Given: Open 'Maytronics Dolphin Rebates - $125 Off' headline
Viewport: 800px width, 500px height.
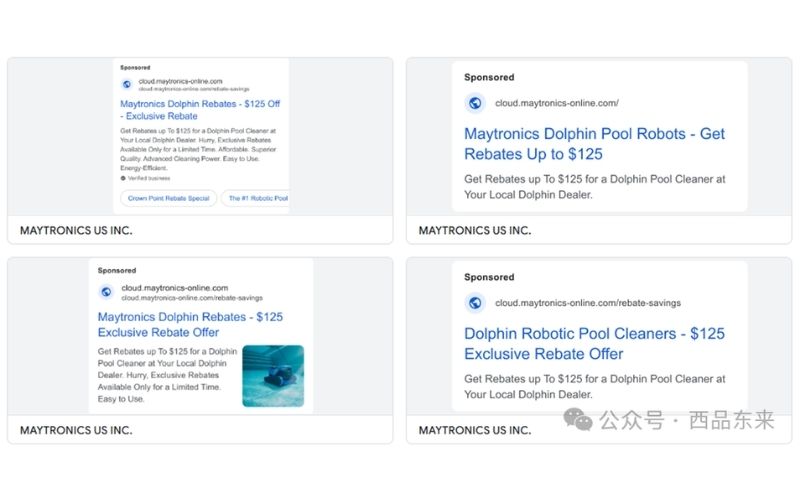Looking at the screenshot, I should coord(200,110).
